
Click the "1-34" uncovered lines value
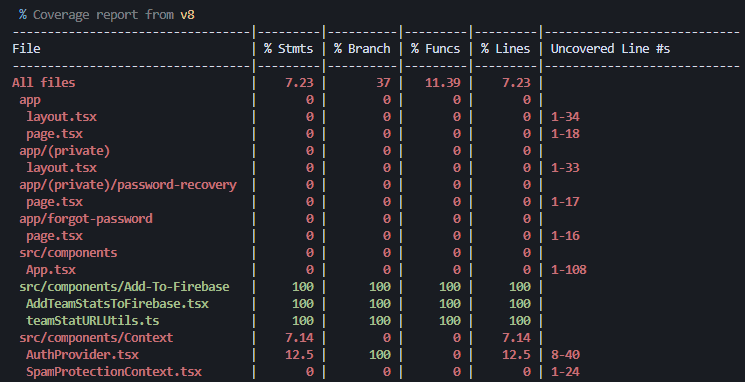pos(565,117)
